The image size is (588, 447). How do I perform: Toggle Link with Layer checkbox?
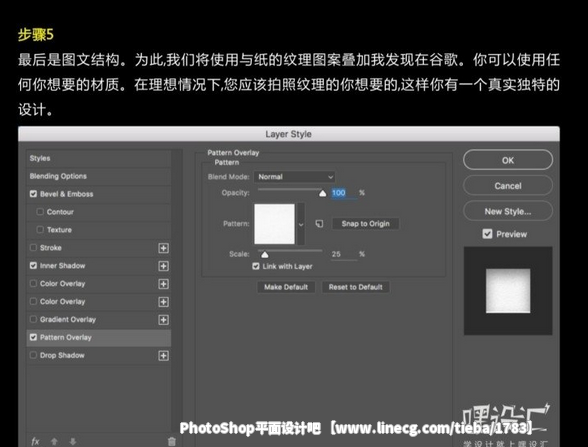tap(256, 266)
